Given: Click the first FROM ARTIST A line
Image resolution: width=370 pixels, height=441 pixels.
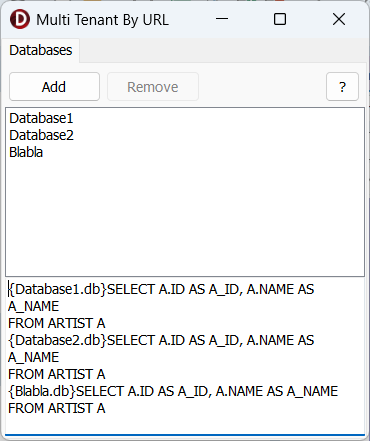Looking at the screenshot, I should pos(57,323).
